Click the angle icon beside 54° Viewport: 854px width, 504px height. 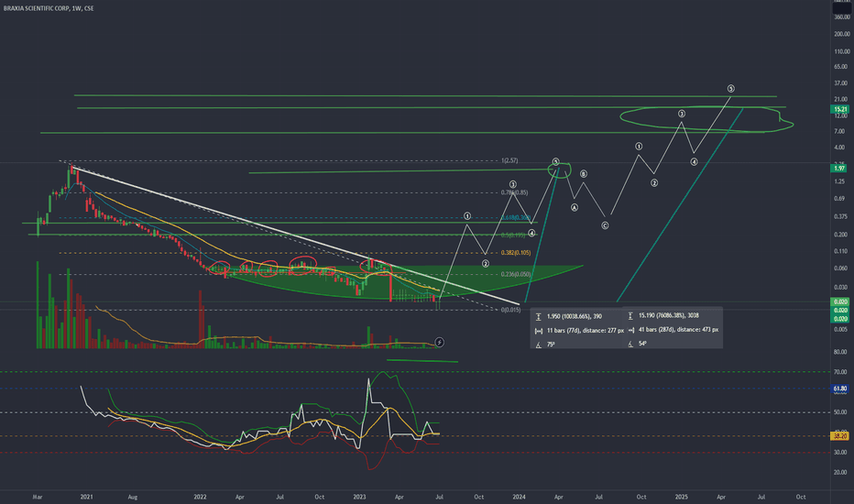tap(630, 344)
